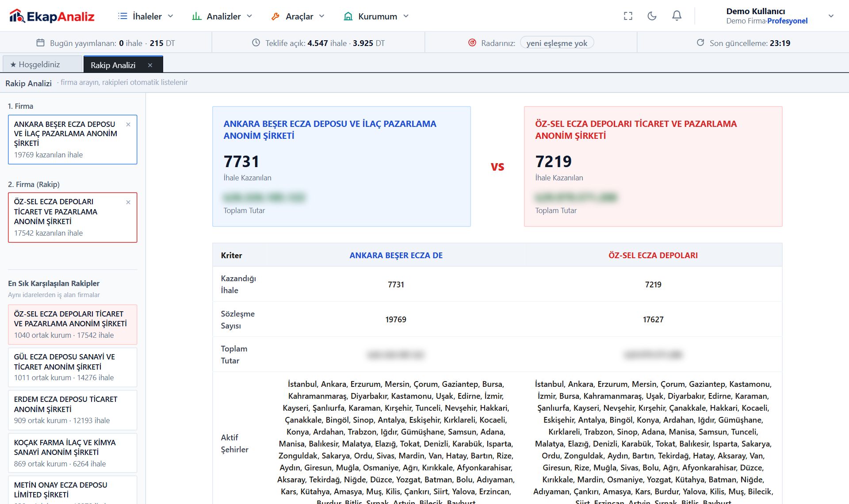Open the Analizler menu
The image size is (849, 504).
tap(222, 16)
